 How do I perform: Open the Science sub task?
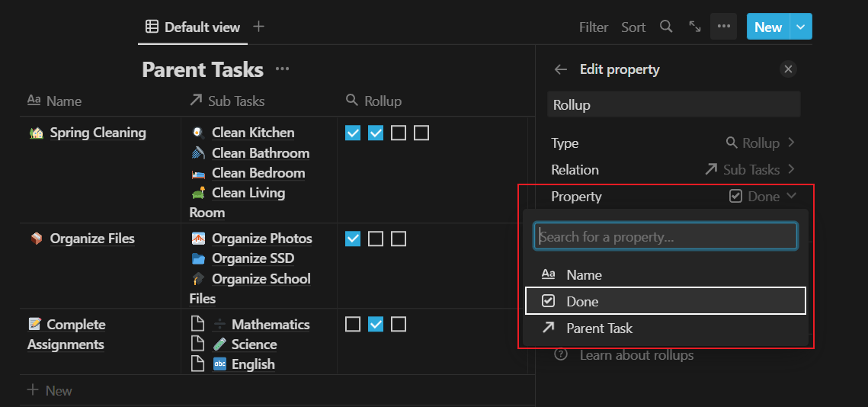pyautogui.click(x=254, y=345)
